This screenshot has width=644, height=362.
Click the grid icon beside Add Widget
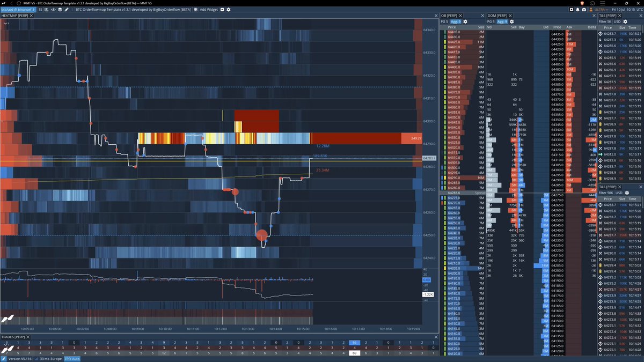[x=195, y=10]
